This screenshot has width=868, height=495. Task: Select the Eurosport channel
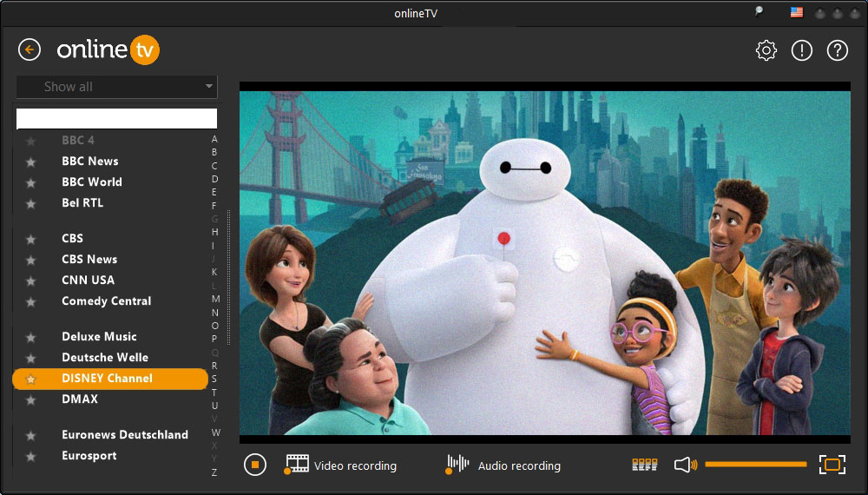89,456
